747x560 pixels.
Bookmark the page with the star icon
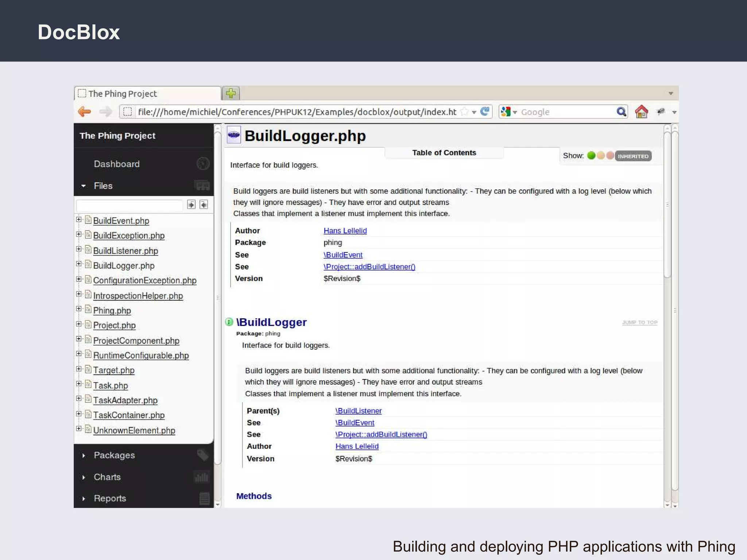464,112
